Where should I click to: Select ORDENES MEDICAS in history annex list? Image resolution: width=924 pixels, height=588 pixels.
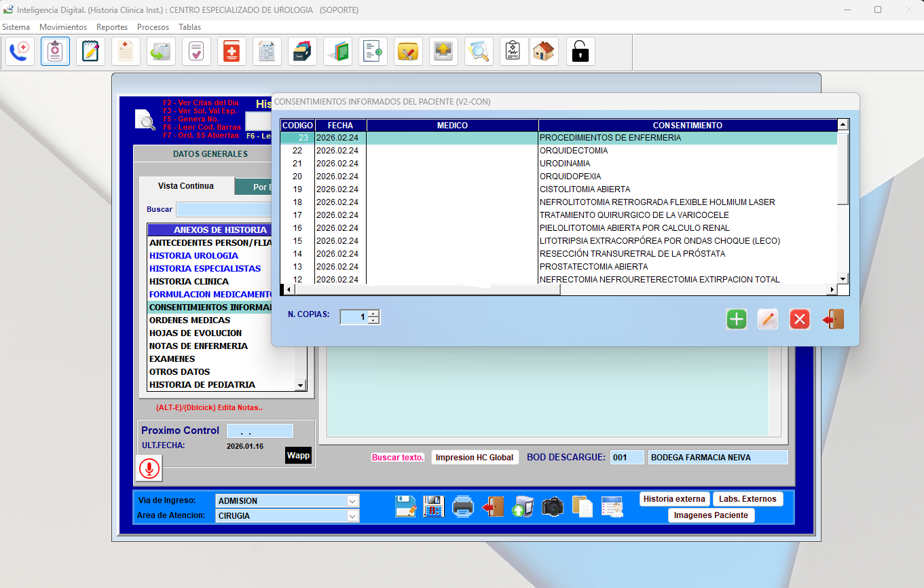[191, 320]
